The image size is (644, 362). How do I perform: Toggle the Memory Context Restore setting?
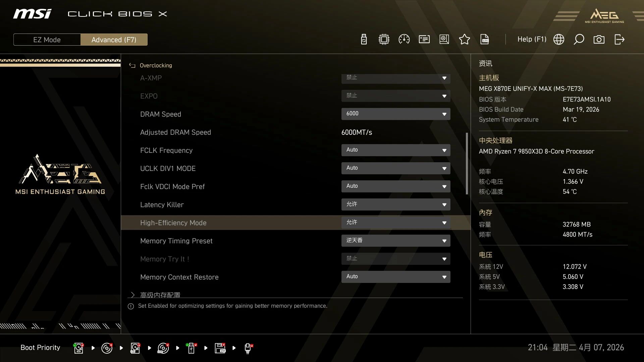(x=395, y=277)
